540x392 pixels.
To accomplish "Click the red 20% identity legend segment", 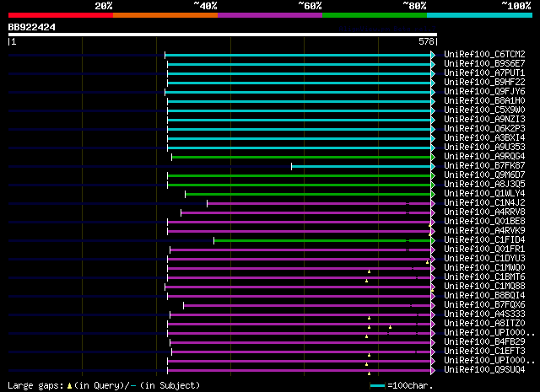I will coord(61,15).
